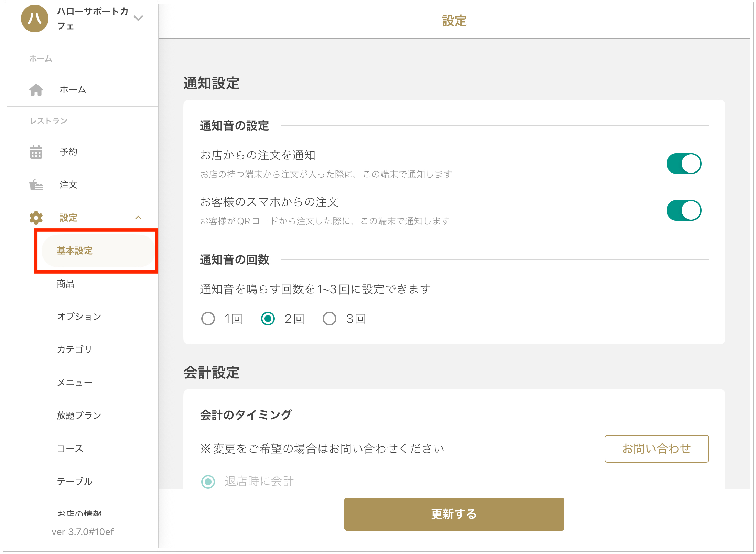Open 放題プラン in the sidebar
This screenshot has height=554, width=756.
pos(79,416)
